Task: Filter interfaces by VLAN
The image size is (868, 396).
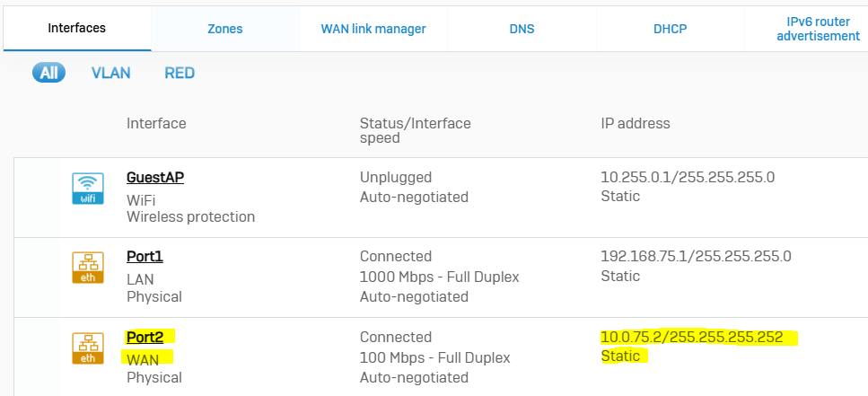Action: [x=110, y=73]
